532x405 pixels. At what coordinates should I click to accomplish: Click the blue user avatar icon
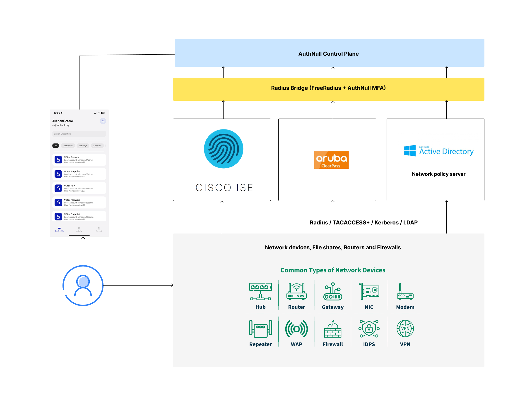tap(83, 286)
